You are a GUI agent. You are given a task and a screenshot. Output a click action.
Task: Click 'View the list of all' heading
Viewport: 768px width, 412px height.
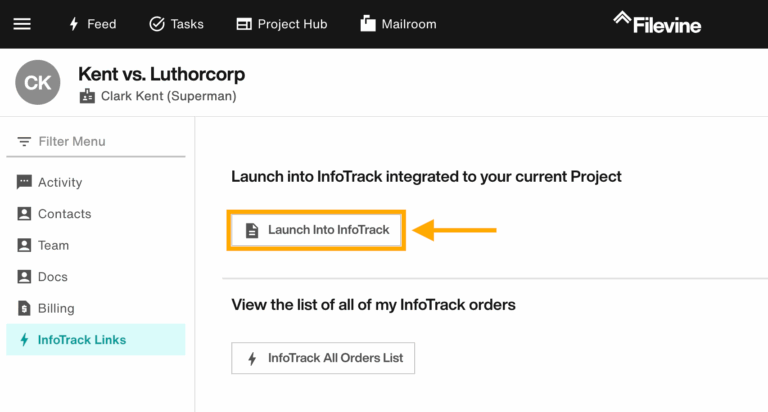tap(373, 305)
